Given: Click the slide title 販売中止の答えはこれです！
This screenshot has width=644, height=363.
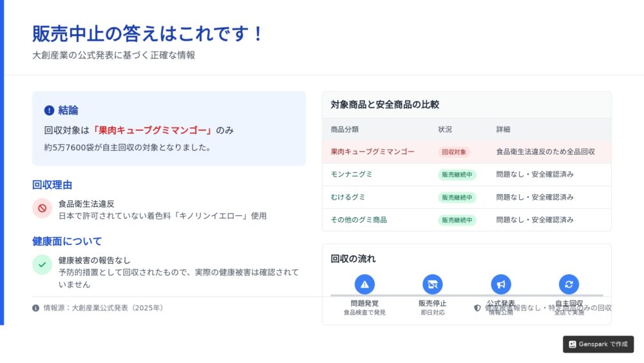Looking at the screenshot, I should [148, 34].
